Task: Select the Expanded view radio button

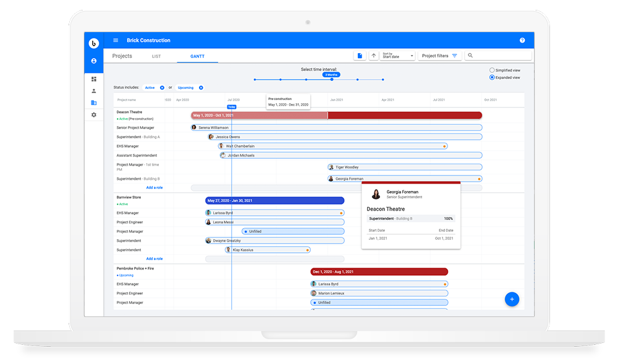Action: point(492,77)
